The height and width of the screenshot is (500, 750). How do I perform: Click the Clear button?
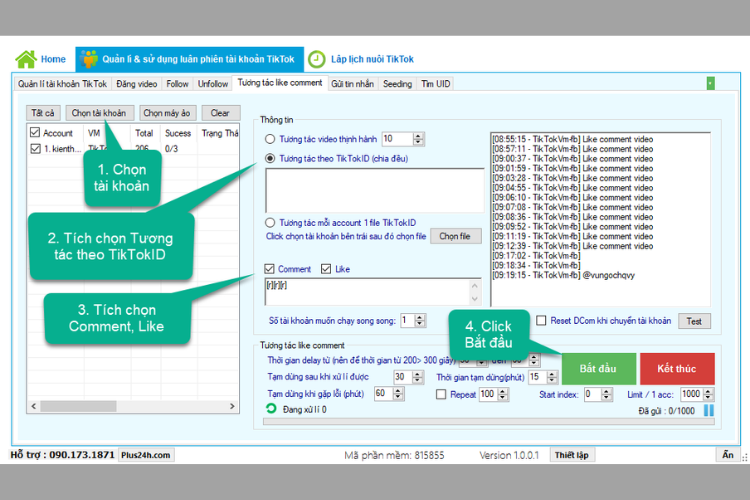click(220, 113)
